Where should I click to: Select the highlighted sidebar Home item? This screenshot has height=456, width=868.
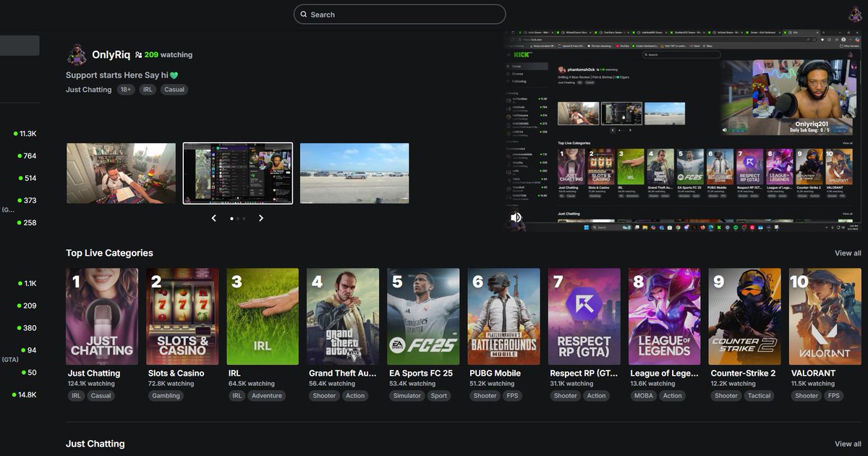pos(20,46)
